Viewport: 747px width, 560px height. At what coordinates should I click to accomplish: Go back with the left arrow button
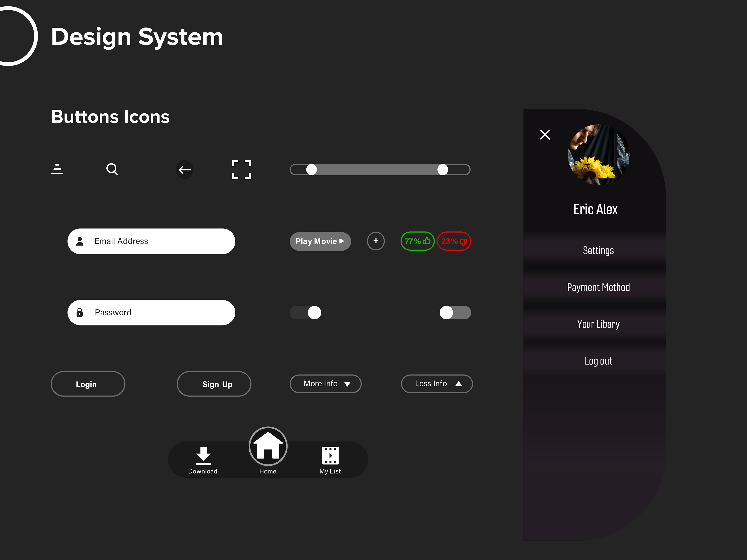click(x=185, y=169)
